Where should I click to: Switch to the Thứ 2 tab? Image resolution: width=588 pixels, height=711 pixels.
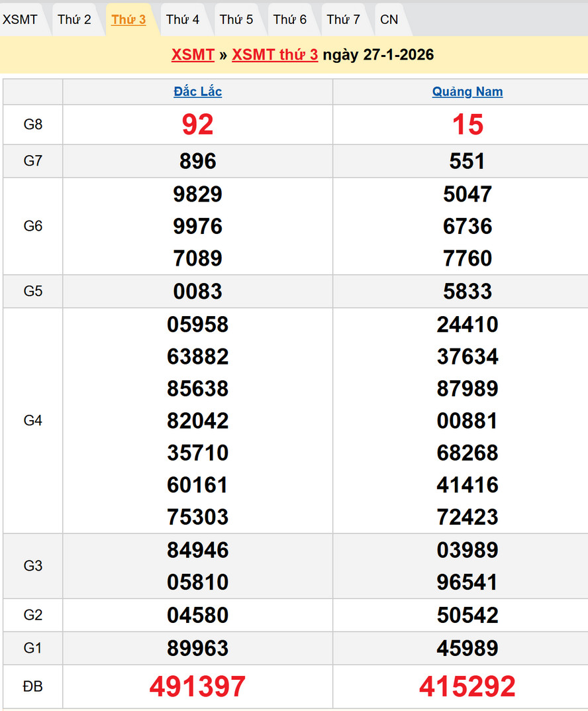(74, 20)
